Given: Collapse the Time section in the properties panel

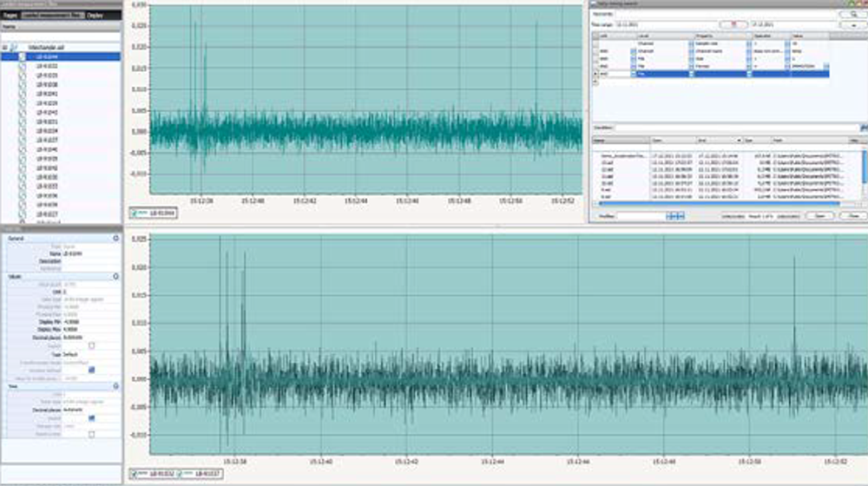Looking at the screenshot, I should pos(115,386).
